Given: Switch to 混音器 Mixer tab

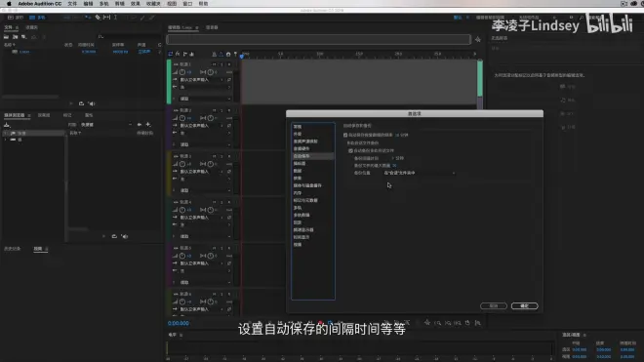Looking at the screenshot, I should [x=212, y=27].
